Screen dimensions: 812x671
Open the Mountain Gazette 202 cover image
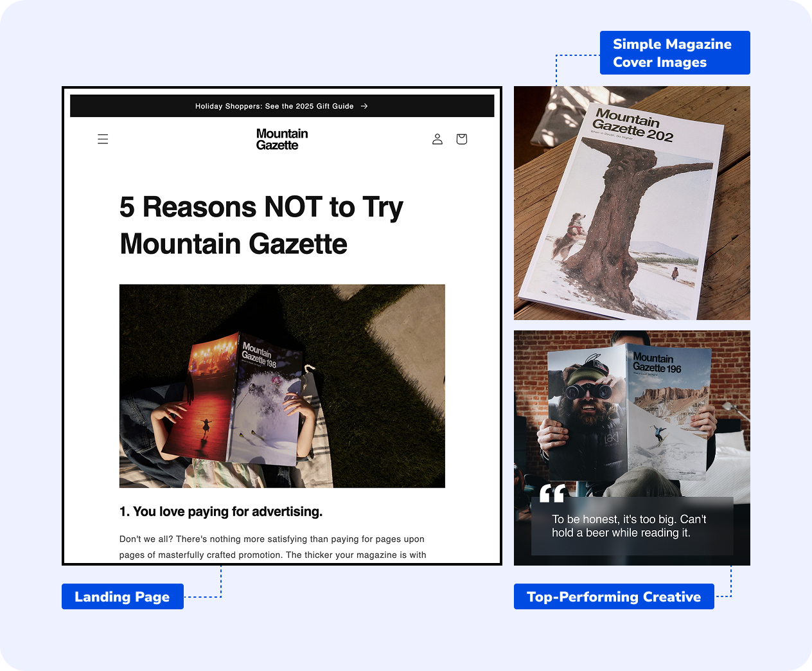pyautogui.click(x=632, y=203)
